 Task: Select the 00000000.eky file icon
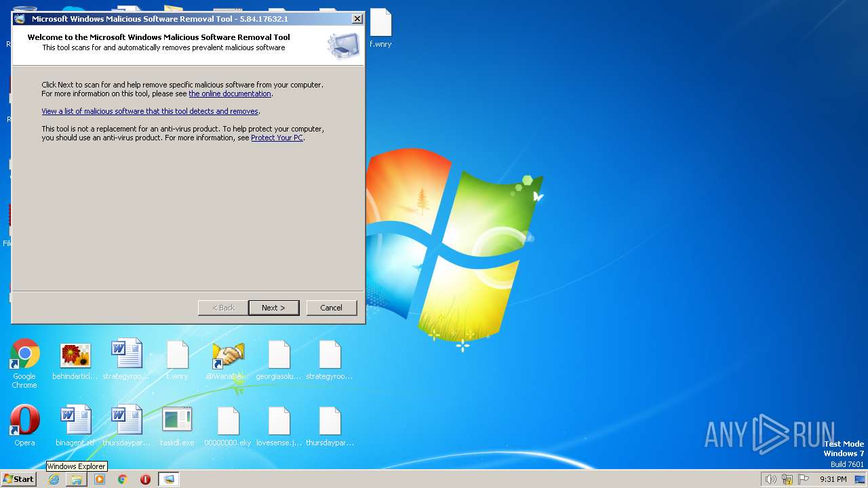pyautogui.click(x=228, y=426)
